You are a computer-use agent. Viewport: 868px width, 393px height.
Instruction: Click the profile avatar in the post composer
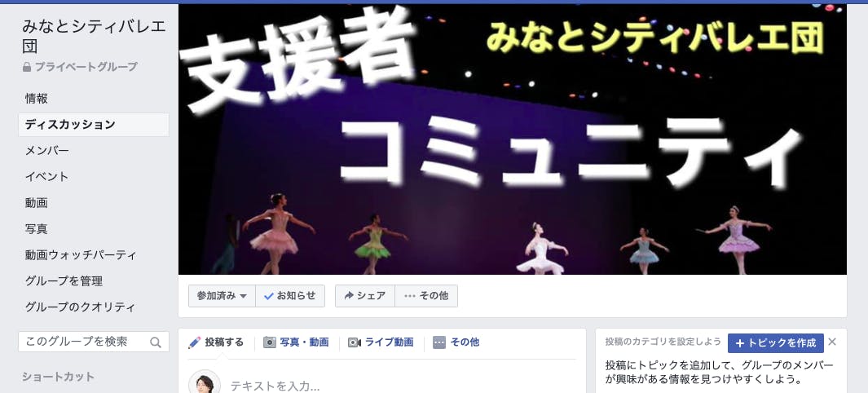[205, 383]
